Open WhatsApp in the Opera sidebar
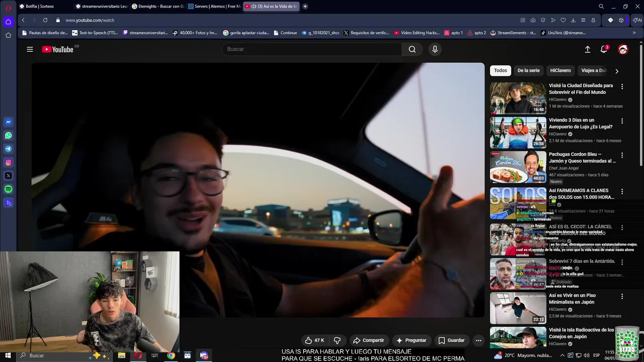This screenshot has width=644, height=362. (x=8, y=136)
